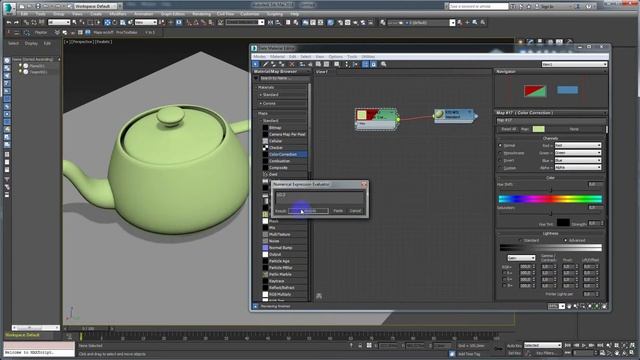Open the Rendering menu in 3ds Max menu bar
This screenshot has width=640, height=360.
(201, 14)
